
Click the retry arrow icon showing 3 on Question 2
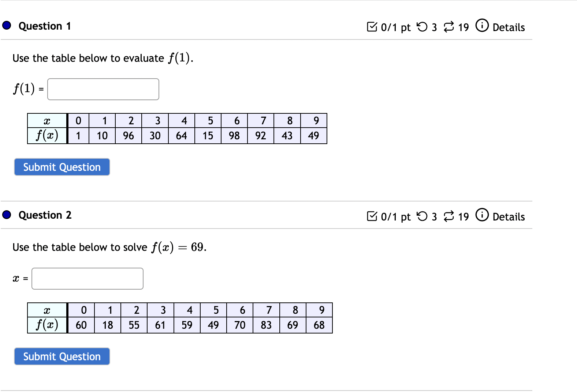click(422, 216)
